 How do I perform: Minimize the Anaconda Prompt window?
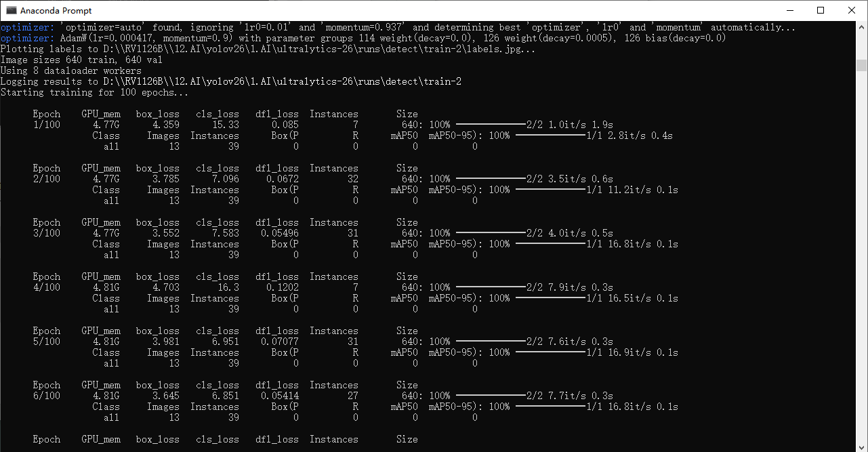(x=789, y=10)
